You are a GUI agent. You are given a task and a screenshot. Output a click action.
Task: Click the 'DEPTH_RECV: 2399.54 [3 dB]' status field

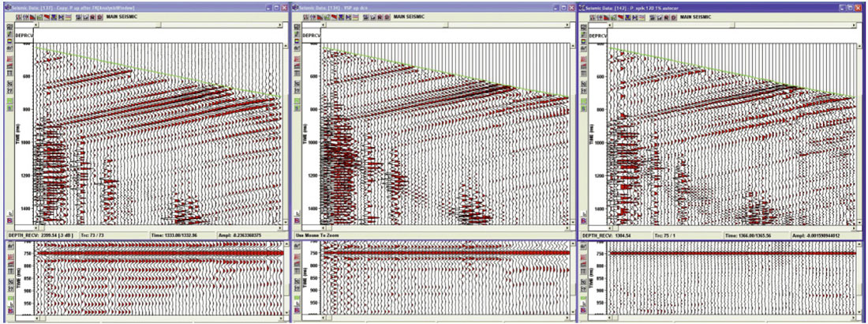click(x=42, y=235)
